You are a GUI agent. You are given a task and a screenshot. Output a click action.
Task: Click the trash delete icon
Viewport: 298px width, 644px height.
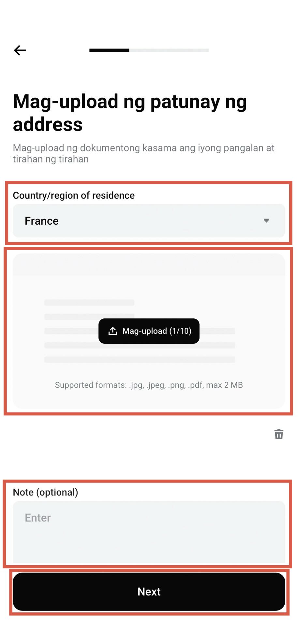coord(279,434)
